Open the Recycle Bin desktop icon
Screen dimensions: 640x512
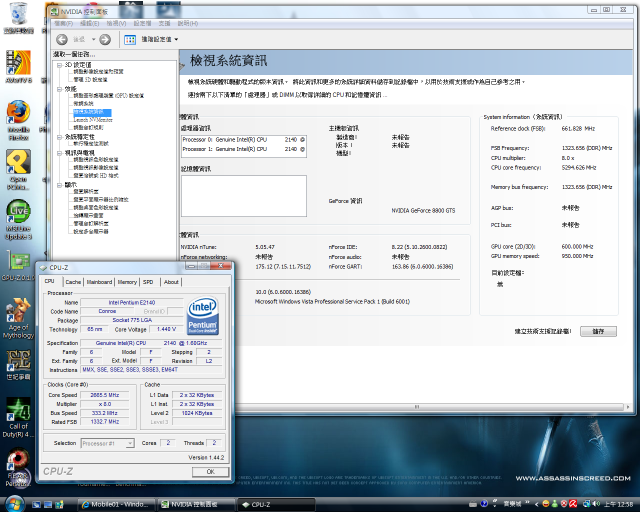click(18, 17)
